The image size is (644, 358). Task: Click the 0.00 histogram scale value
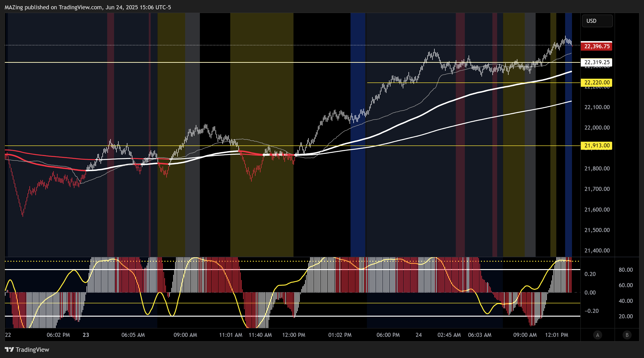(590, 292)
